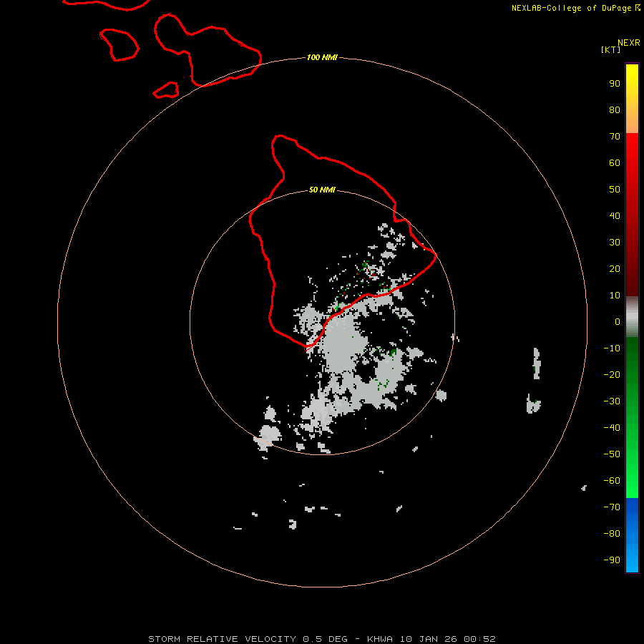
Task: Select the positive 80 knot scale label
Action: (615, 110)
